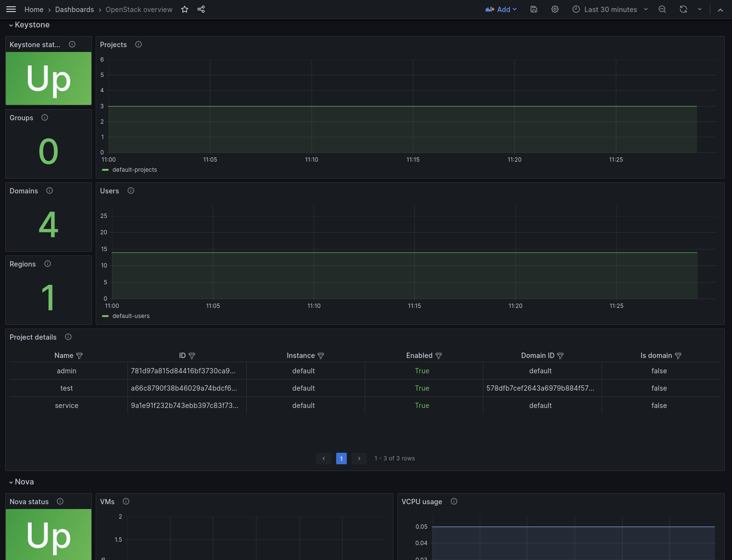Select page 1 in table pagination
Image resolution: width=732 pixels, height=560 pixels.
(x=341, y=458)
